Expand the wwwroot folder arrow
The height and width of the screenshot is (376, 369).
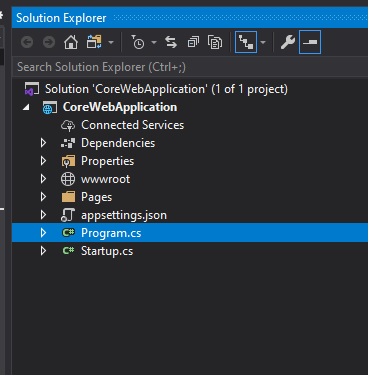(x=43, y=179)
